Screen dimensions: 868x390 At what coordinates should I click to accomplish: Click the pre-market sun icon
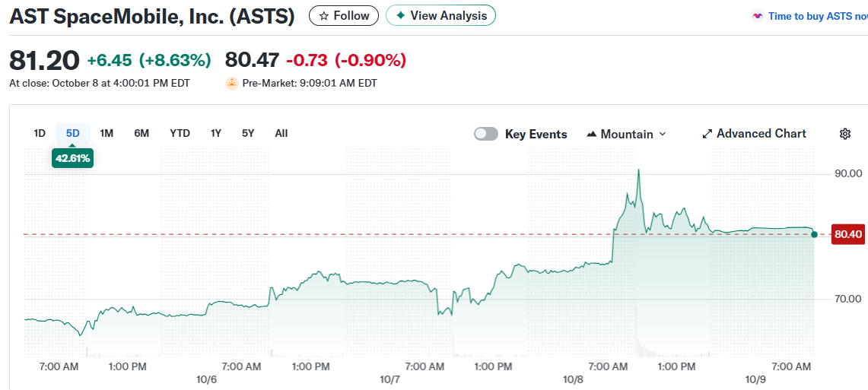pos(232,83)
